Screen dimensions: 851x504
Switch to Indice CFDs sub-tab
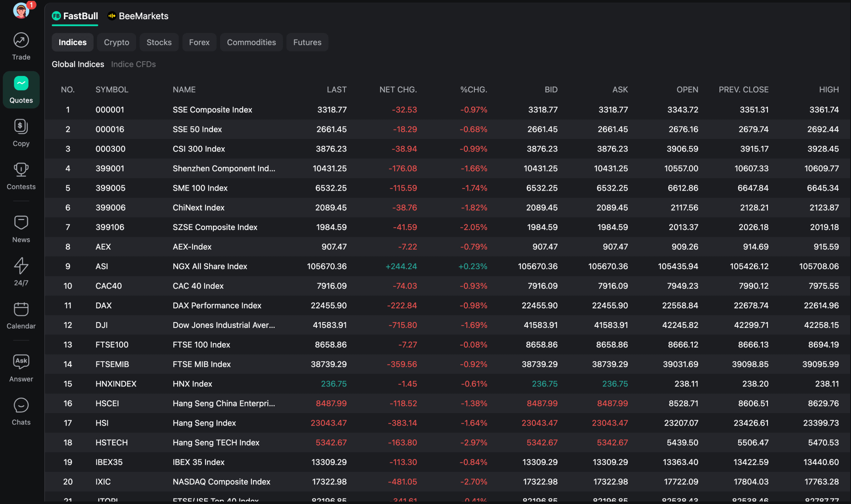(133, 64)
